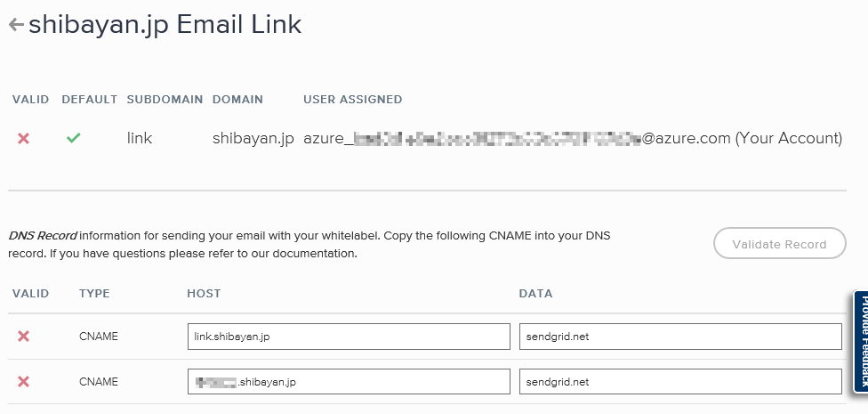Go back using the left arrow icon
Image resolution: width=868 pixels, height=414 pixels.
pos(16,25)
